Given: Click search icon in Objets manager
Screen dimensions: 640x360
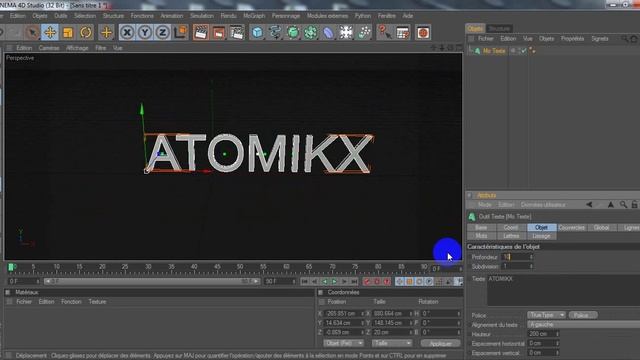Looking at the screenshot, I should [x=625, y=39].
